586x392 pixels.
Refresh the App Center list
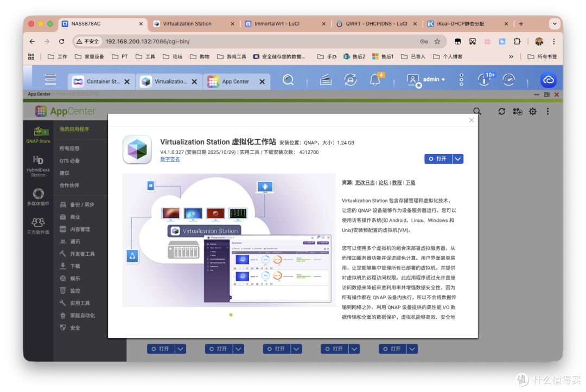tap(501, 111)
